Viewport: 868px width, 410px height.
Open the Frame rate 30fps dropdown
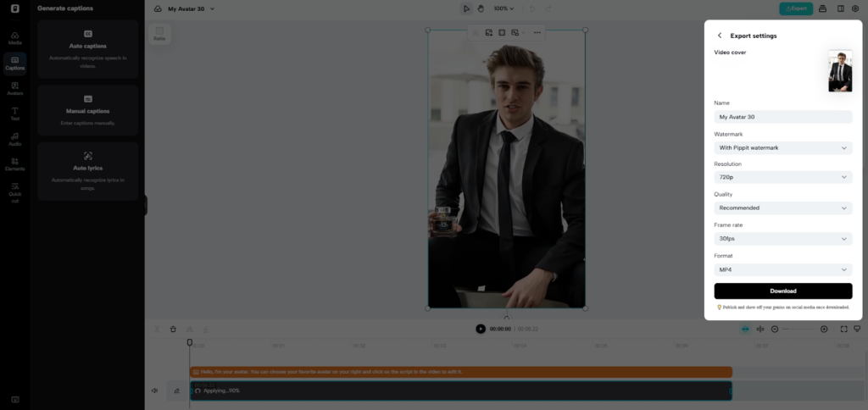click(x=782, y=239)
